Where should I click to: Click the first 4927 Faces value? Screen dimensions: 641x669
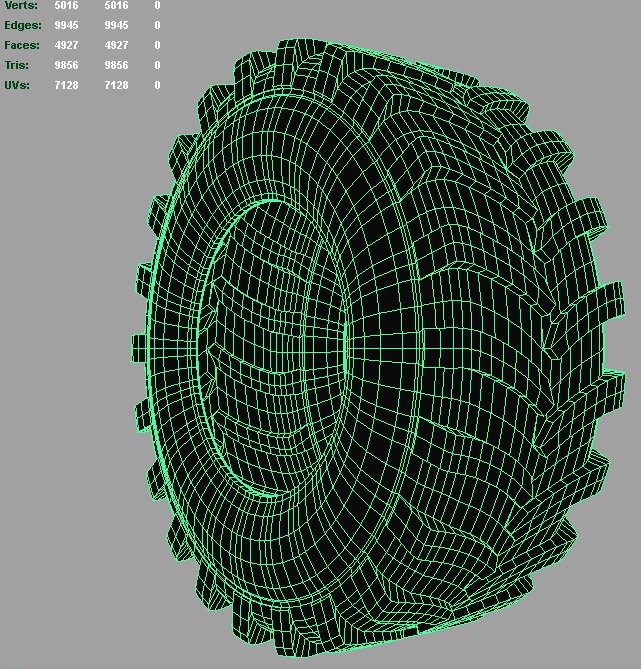pos(66,45)
